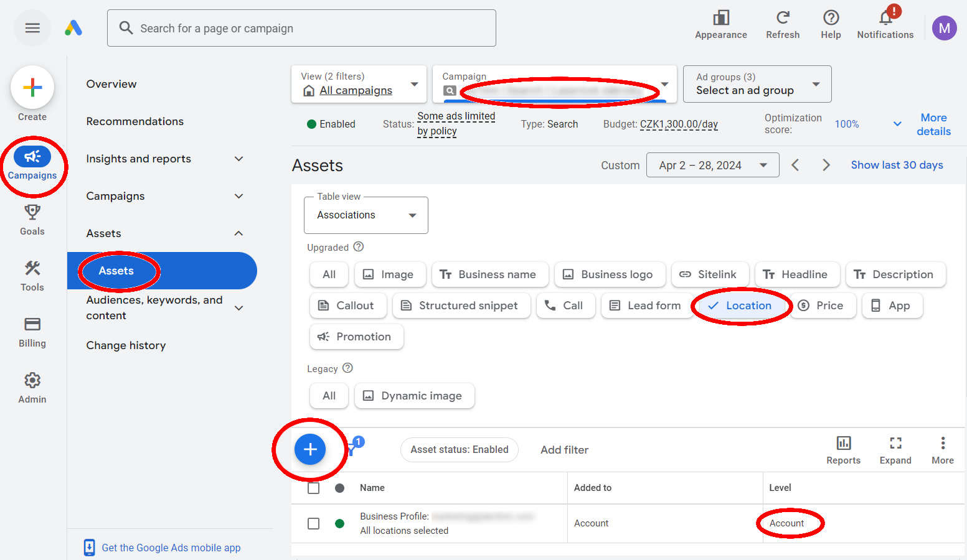Tick the select-all checkbox in table header
This screenshot has height=560, width=967.
point(314,488)
